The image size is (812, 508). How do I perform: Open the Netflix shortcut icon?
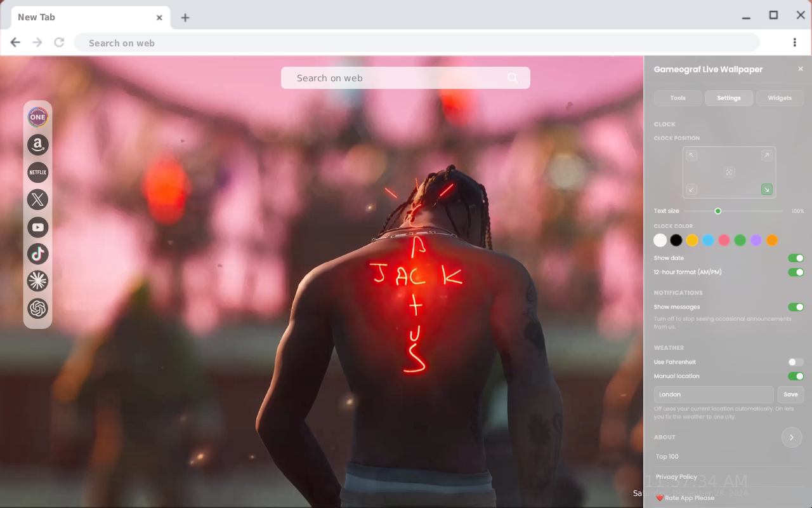(x=38, y=172)
